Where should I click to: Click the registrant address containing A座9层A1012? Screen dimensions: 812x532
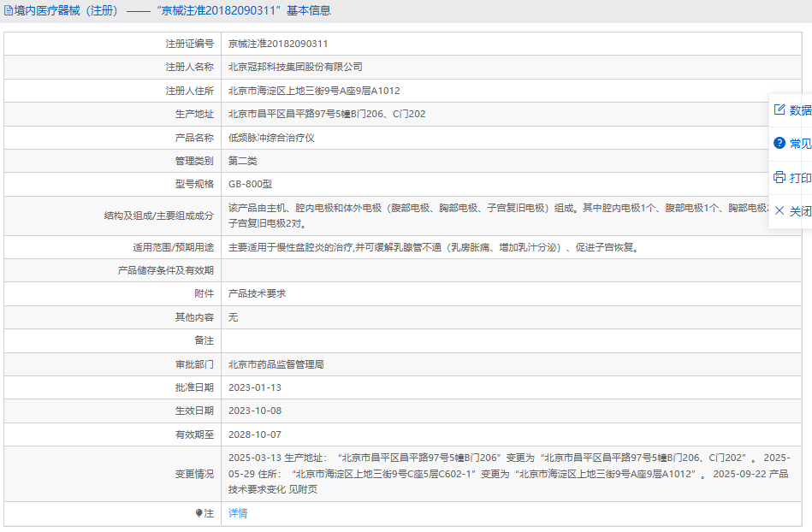(314, 91)
